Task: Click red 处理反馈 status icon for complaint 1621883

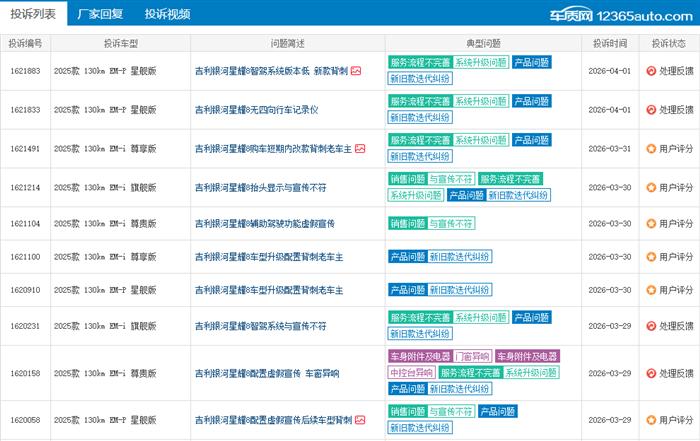Action: click(651, 72)
